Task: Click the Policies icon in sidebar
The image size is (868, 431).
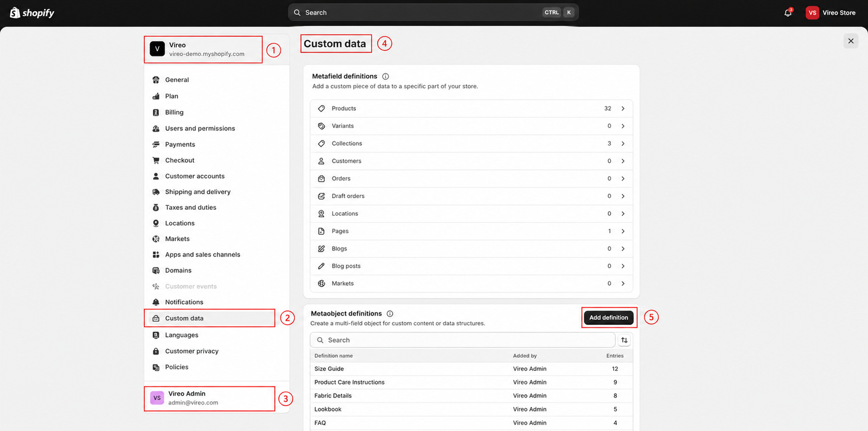Action: point(156,367)
